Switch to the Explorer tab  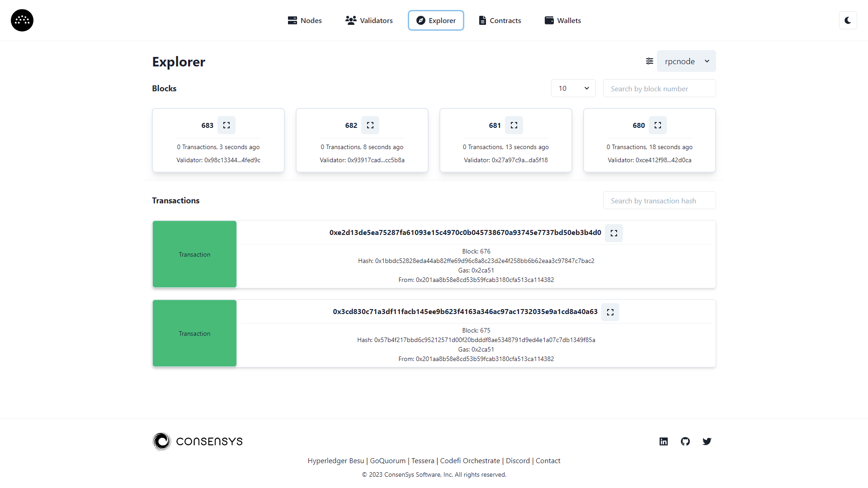435,20
